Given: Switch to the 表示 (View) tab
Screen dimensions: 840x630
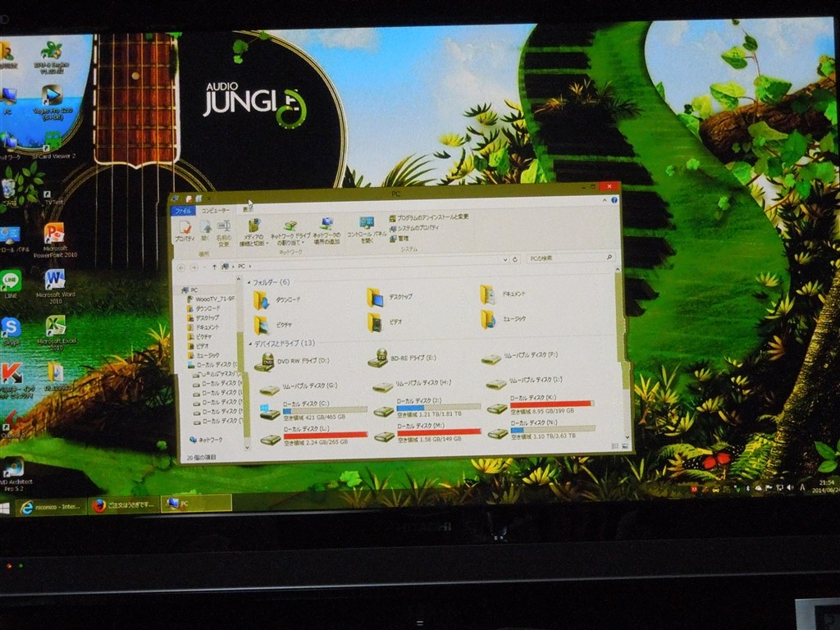Looking at the screenshot, I should (x=248, y=209).
